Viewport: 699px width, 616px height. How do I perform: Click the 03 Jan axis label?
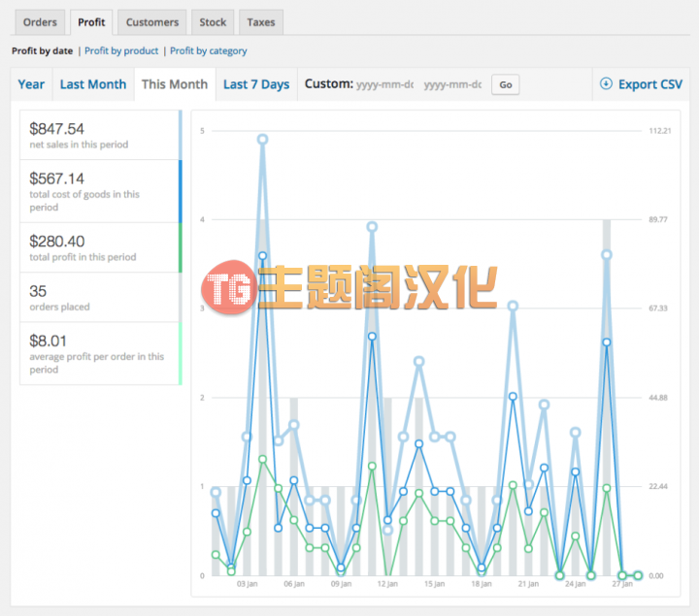point(247,583)
